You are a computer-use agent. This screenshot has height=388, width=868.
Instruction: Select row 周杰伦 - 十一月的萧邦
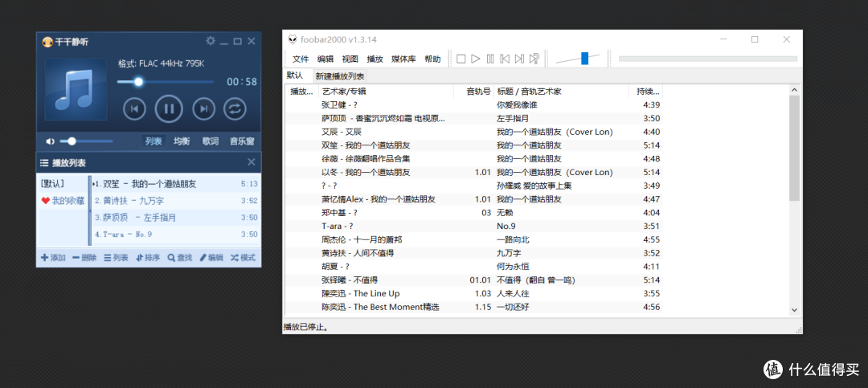(474, 239)
